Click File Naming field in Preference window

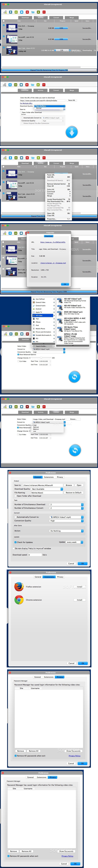[47, 493]
